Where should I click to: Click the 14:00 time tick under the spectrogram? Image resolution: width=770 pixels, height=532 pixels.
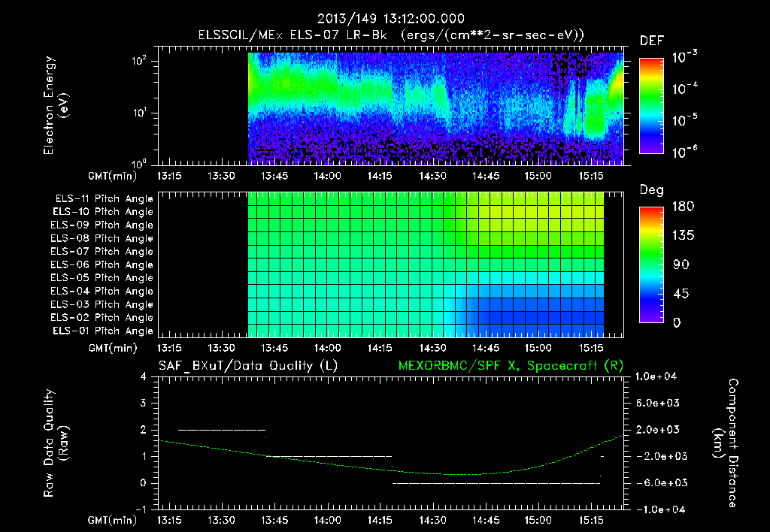coord(328,176)
